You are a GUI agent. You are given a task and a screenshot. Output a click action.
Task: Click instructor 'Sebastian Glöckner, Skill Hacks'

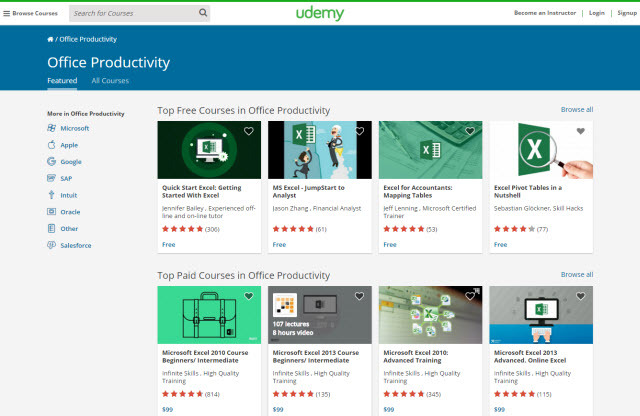(x=538, y=208)
